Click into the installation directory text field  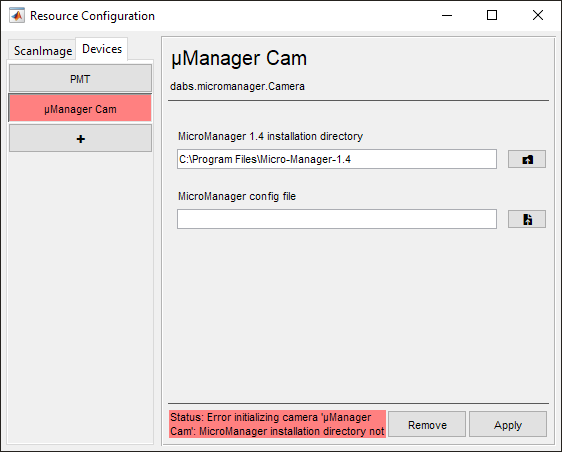click(337, 159)
